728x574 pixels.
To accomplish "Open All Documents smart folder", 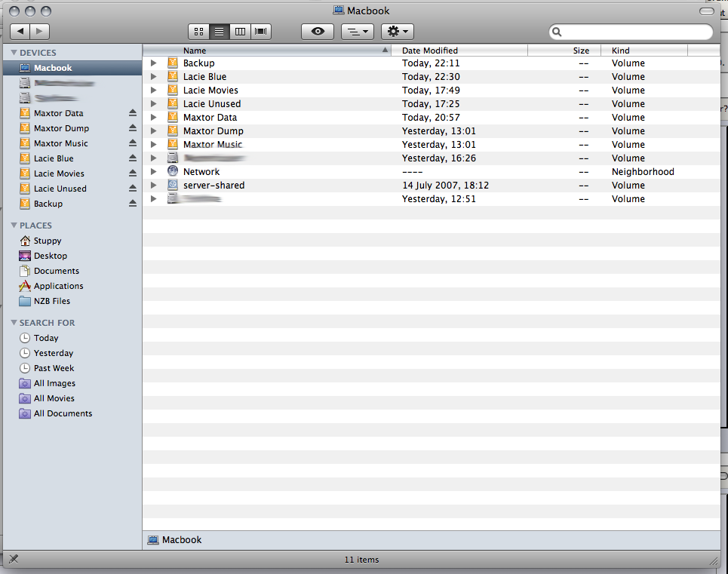I will coord(72,413).
